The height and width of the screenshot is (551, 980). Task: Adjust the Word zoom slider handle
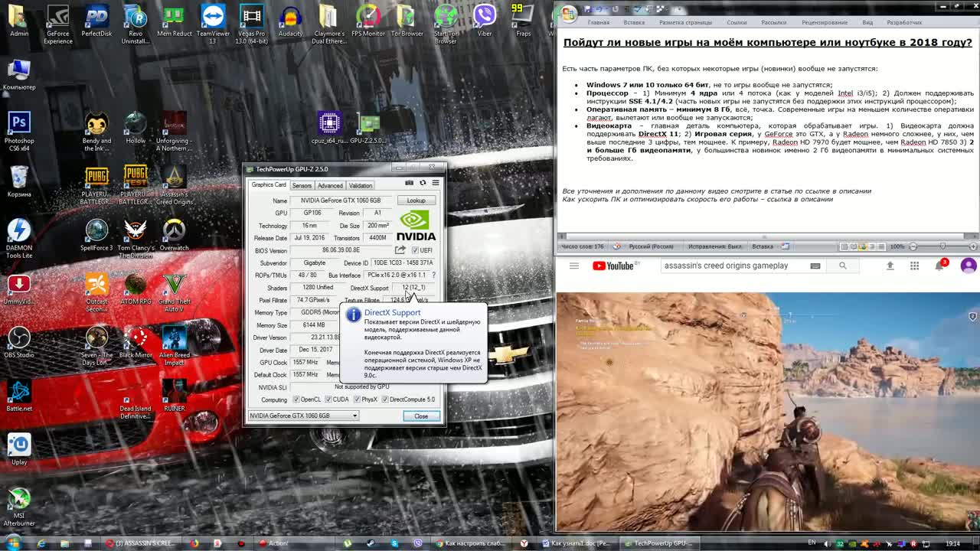click(x=942, y=246)
